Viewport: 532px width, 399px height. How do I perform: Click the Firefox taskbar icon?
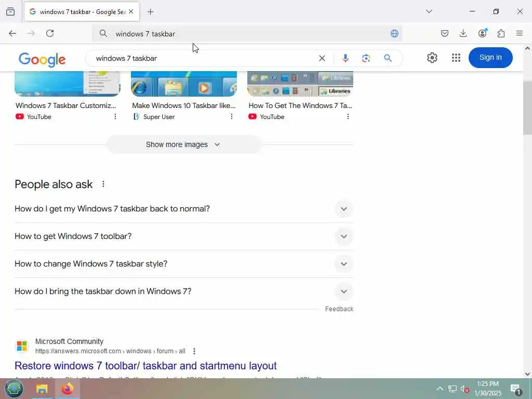pos(67,389)
